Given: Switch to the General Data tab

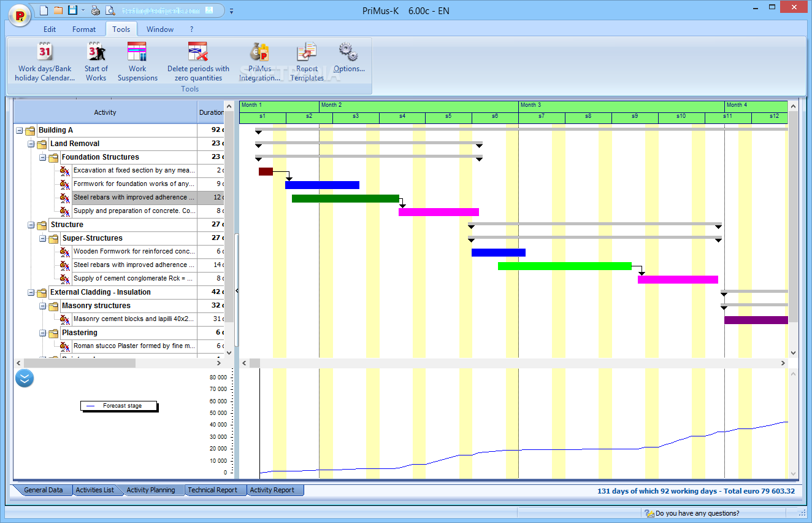Looking at the screenshot, I should pyautogui.click(x=42, y=490).
